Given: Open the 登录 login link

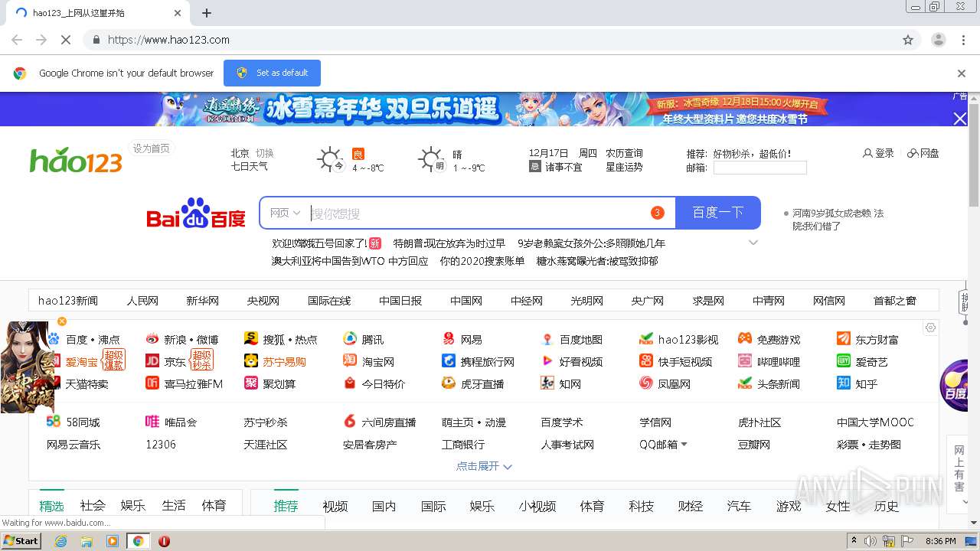Looking at the screenshot, I should click(878, 153).
